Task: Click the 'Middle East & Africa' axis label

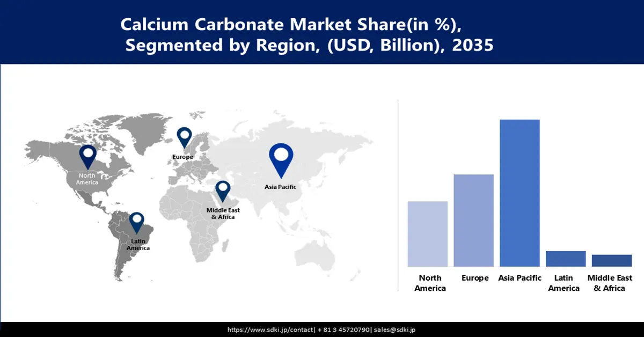Action: pos(610,283)
